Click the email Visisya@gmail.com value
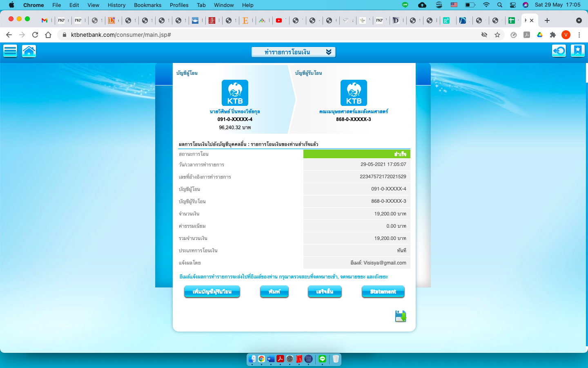The image size is (588, 368). tap(385, 263)
